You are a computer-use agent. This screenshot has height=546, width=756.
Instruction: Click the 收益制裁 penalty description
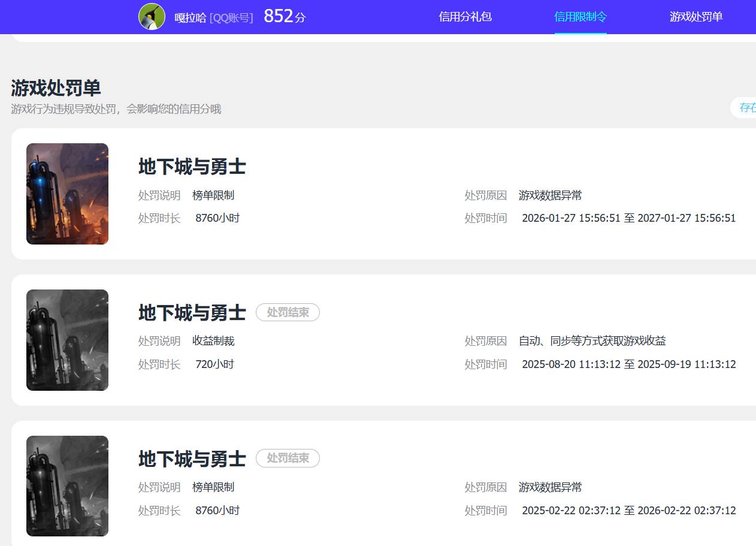point(215,340)
